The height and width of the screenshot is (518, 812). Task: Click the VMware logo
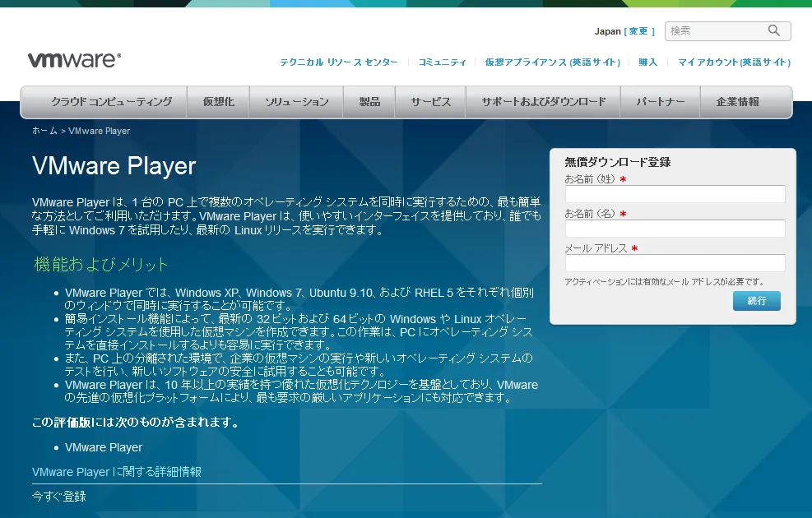point(72,58)
